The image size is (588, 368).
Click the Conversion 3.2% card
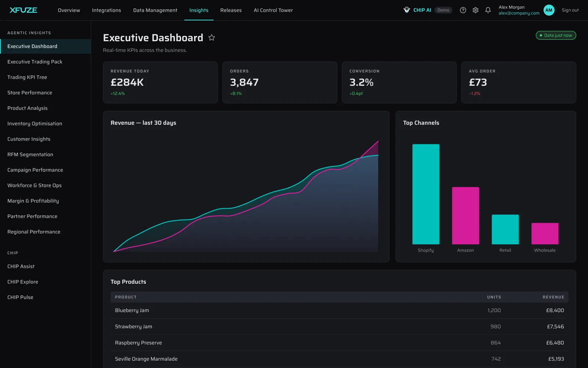point(399,82)
